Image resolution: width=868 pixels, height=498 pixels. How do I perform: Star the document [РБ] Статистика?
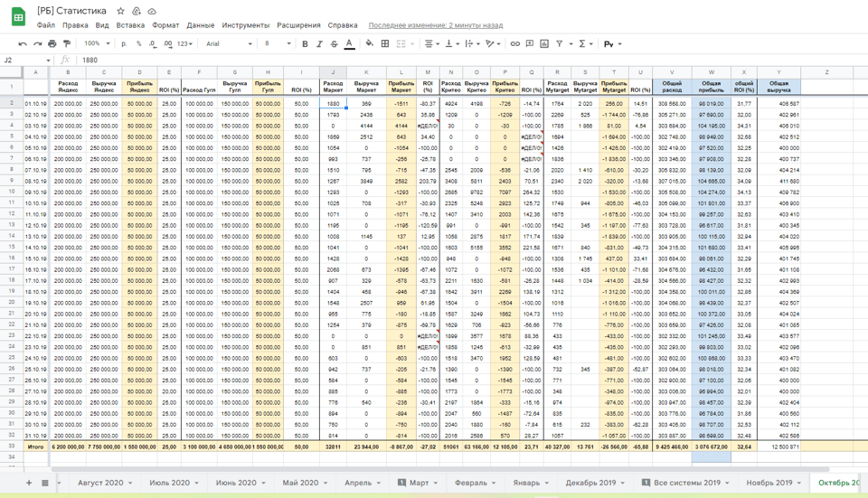coord(120,11)
